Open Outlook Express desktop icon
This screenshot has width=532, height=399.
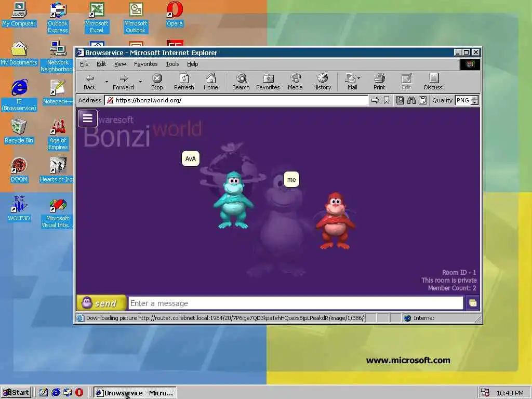point(58,18)
